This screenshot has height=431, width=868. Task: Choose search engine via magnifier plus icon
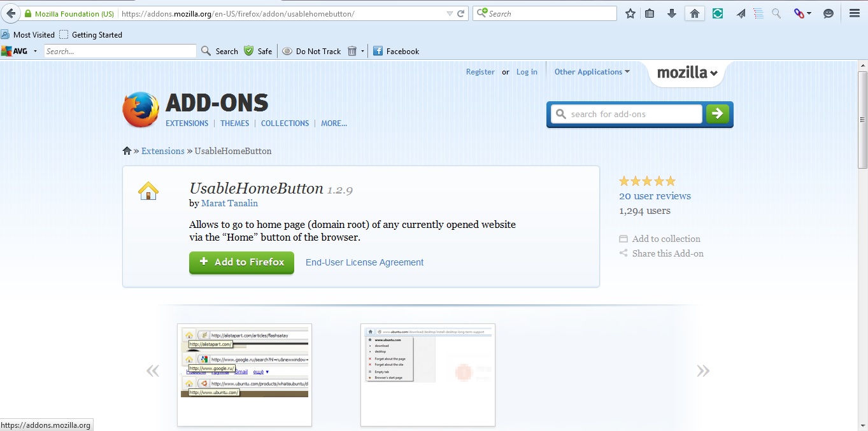pos(483,13)
